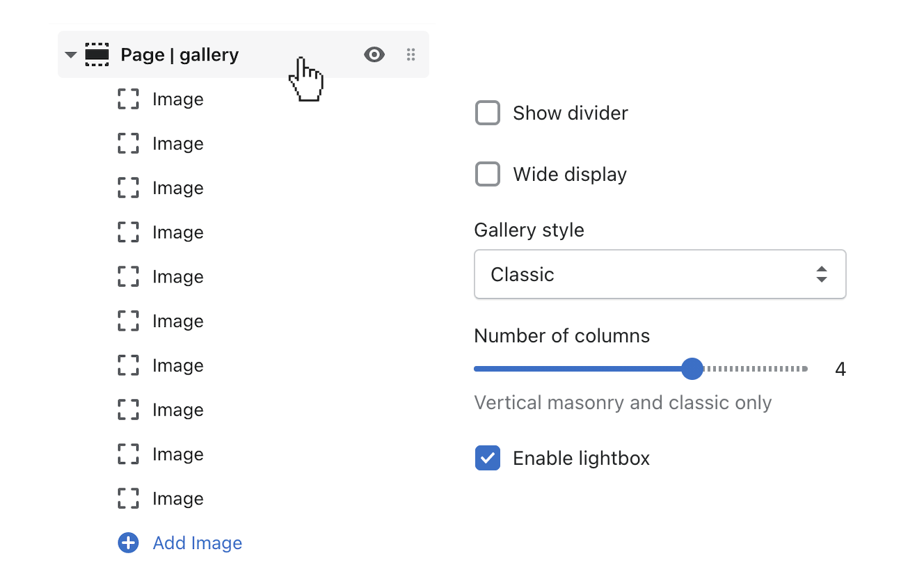Click the first Image block icon

(x=129, y=100)
